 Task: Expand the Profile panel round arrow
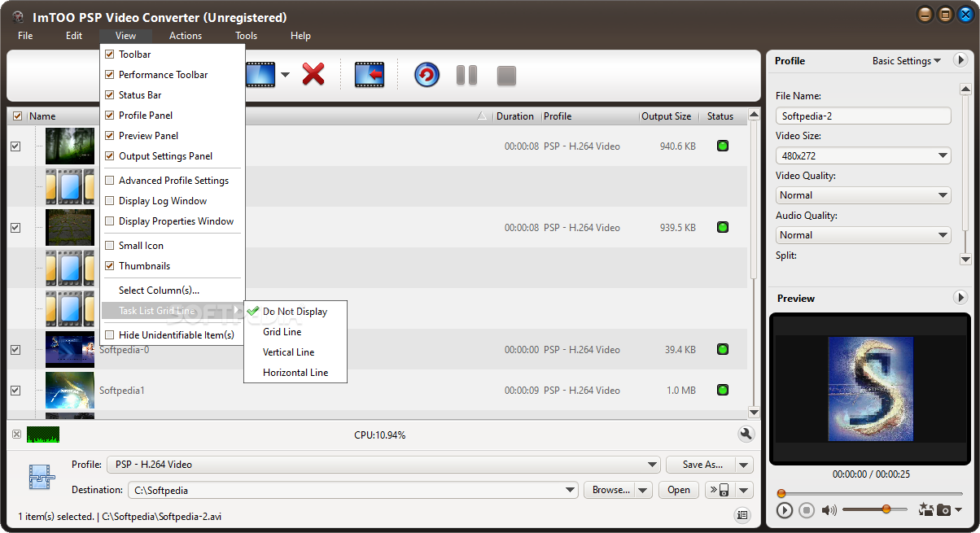pyautogui.click(x=960, y=60)
